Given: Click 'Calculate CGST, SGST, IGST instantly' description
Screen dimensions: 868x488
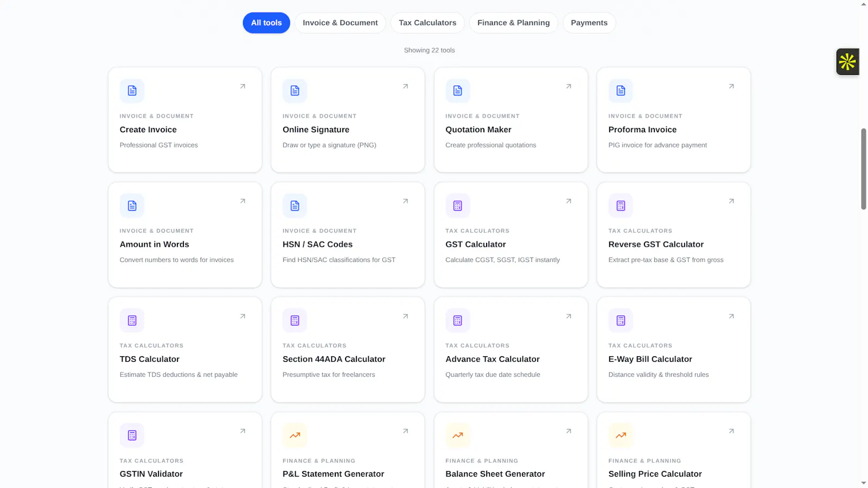Looking at the screenshot, I should (502, 260).
